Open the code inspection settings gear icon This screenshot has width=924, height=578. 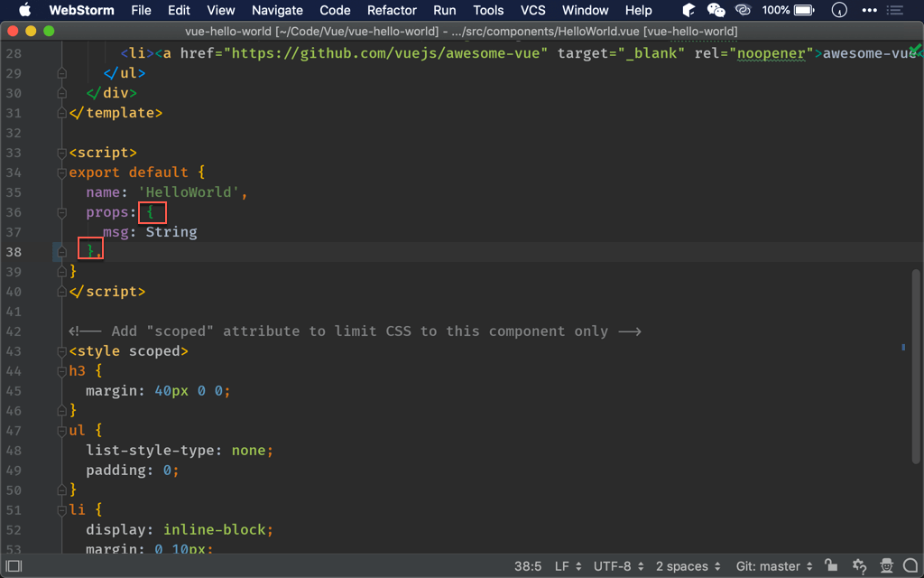(859, 565)
